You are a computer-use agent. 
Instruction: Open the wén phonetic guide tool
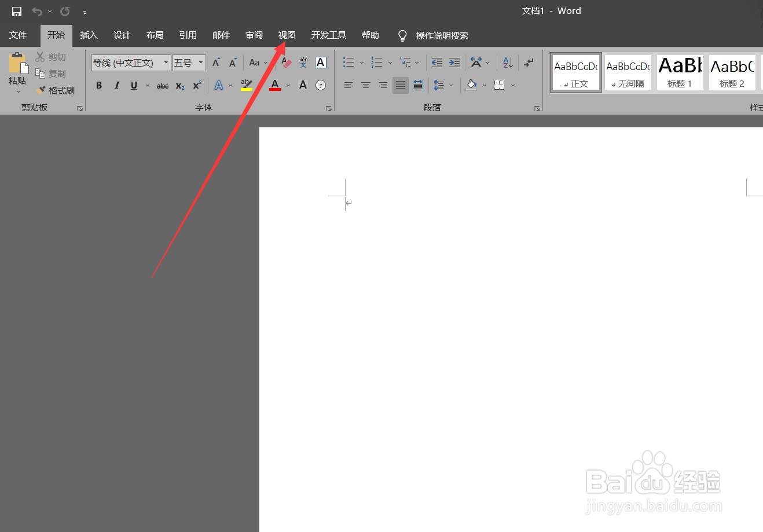pyautogui.click(x=303, y=63)
